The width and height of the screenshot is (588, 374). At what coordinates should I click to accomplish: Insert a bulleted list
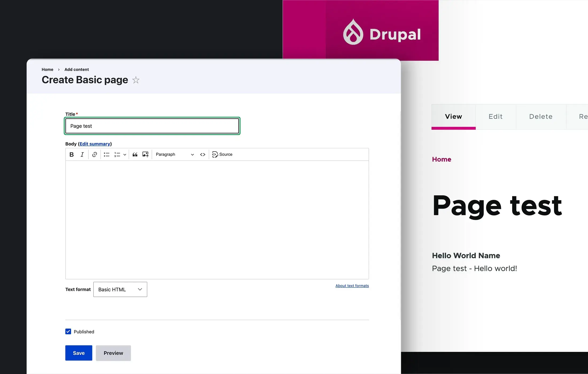pyautogui.click(x=107, y=154)
